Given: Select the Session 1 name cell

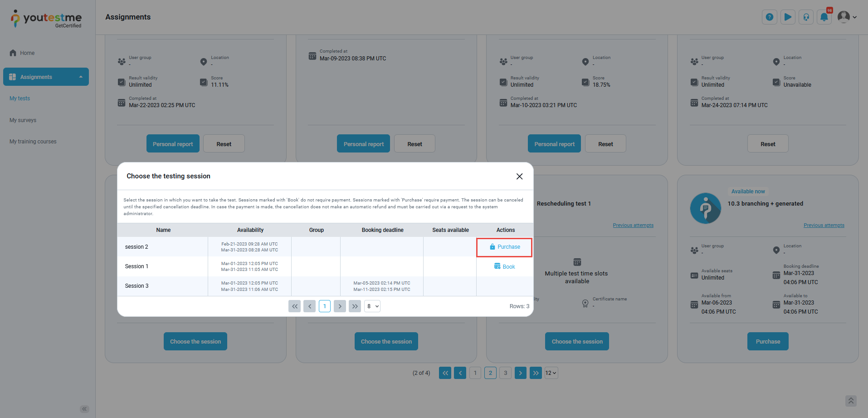Looking at the screenshot, I should [162, 266].
